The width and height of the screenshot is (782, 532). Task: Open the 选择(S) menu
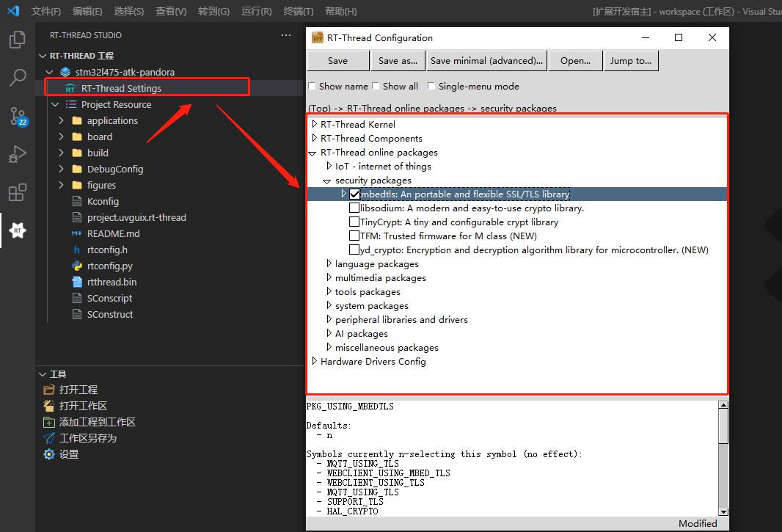click(128, 11)
